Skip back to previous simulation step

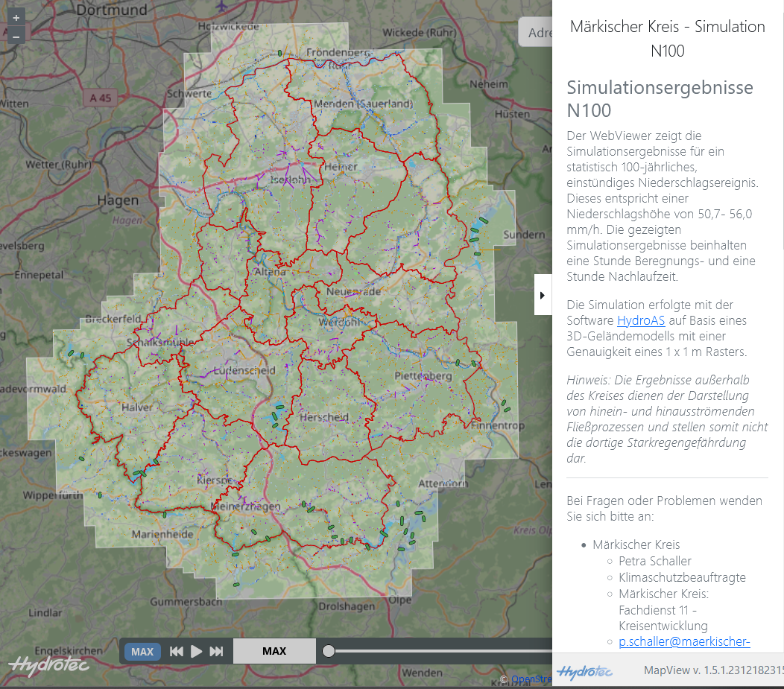pyautogui.click(x=177, y=652)
